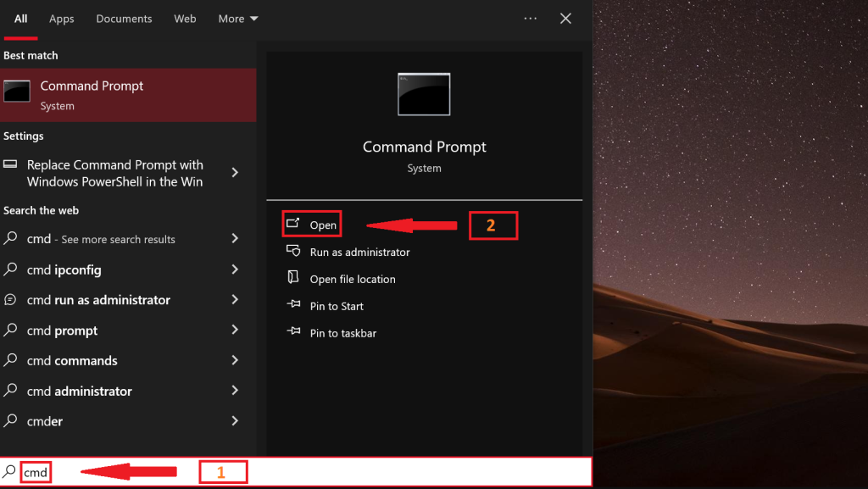Expand chevron for 'cmd prompt'
The height and width of the screenshot is (489, 868).
click(235, 330)
